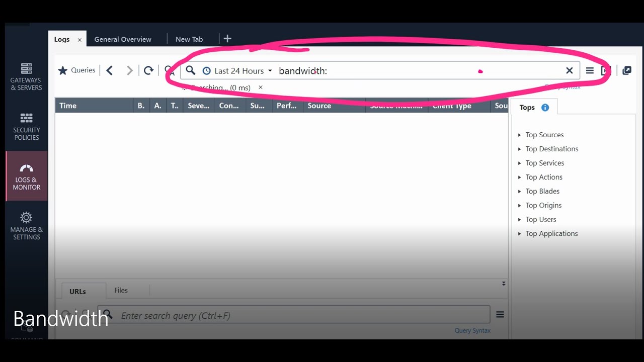Switch to General Overview tab

pos(123,39)
